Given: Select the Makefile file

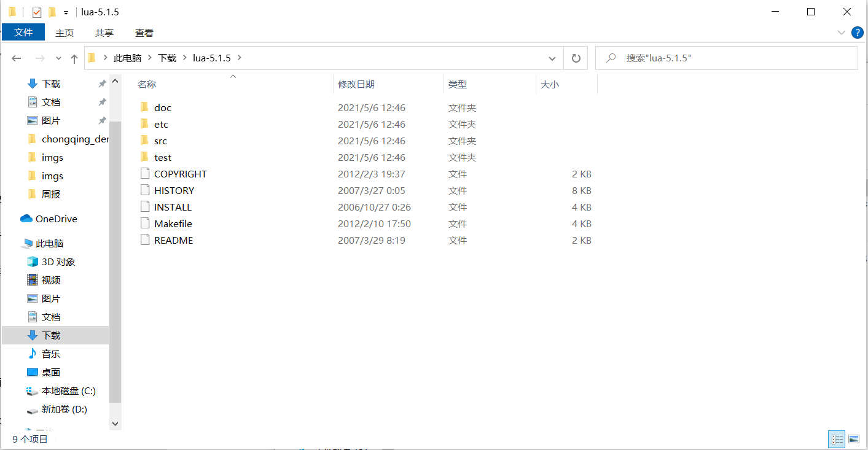Looking at the screenshot, I should [173, 223].
